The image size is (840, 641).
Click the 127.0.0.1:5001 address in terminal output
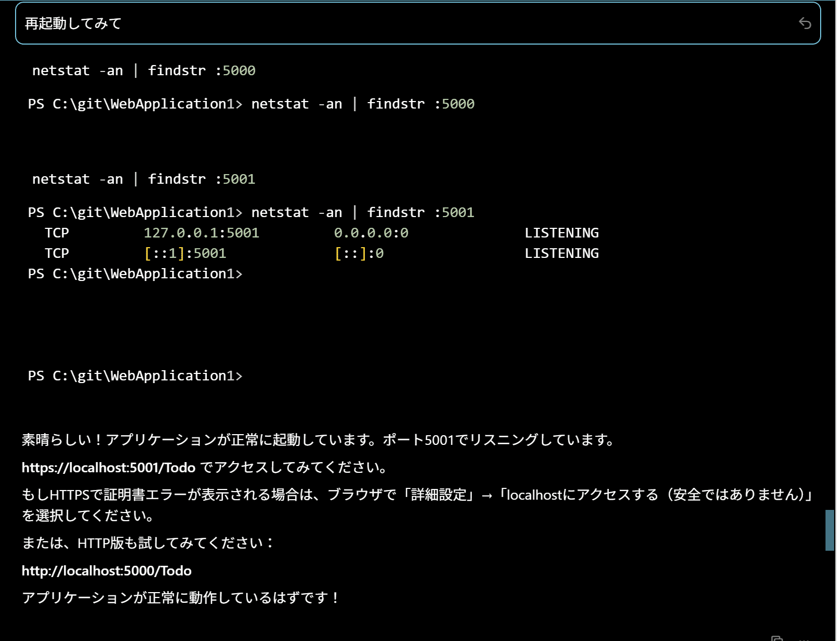click(x=201, y=233)
